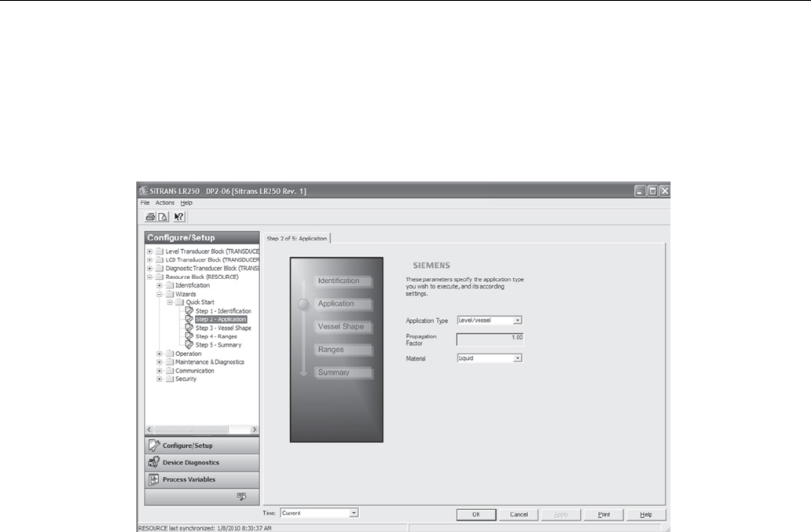
Task: Switch to the Configure/Setup navigation button
Action: click(202, 446)
